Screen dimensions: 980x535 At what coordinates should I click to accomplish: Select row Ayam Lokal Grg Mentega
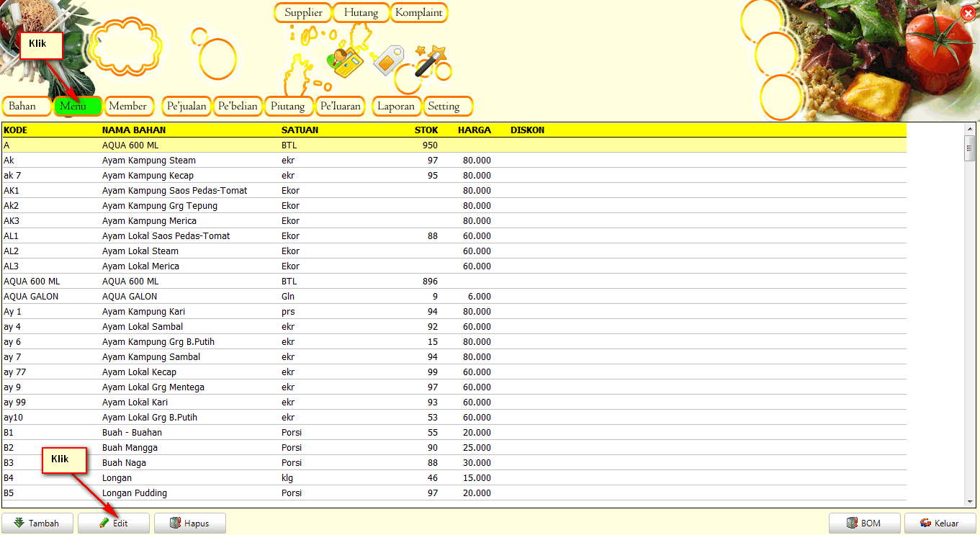[454, 387]
